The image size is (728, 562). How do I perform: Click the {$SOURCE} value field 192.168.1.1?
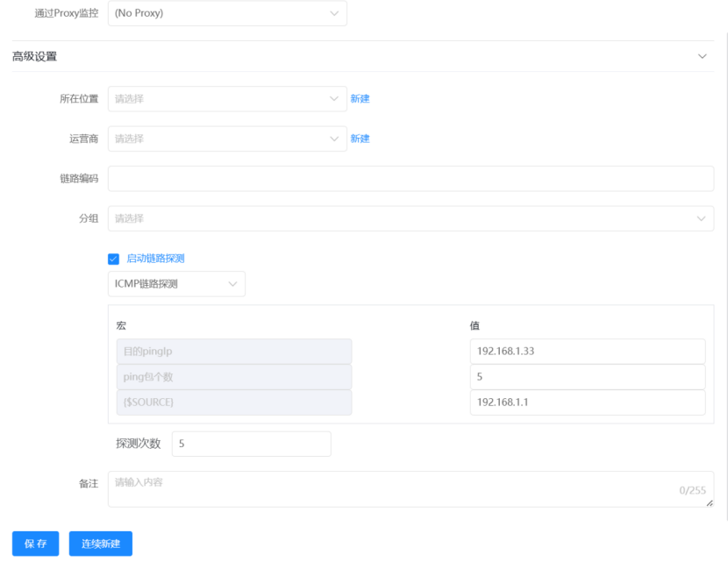tap(588, 402)
